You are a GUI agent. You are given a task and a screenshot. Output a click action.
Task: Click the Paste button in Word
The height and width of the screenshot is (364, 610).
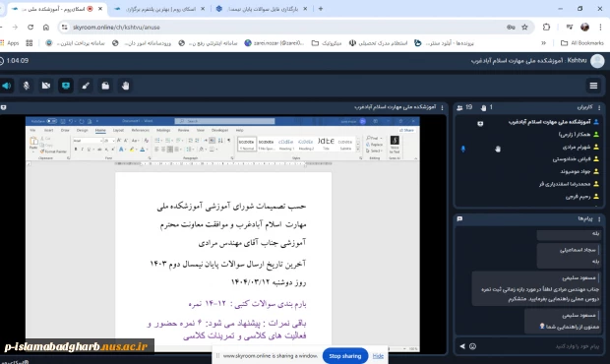coord(33,143)
